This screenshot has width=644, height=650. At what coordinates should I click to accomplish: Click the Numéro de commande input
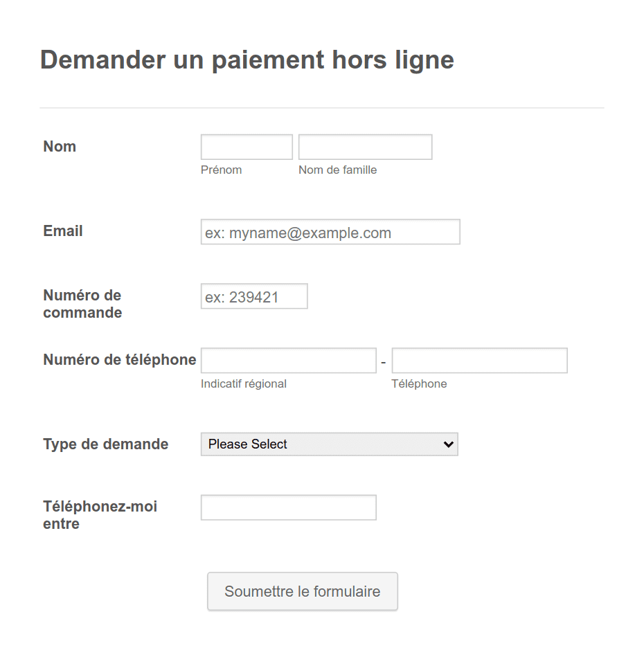pos(254,296)
